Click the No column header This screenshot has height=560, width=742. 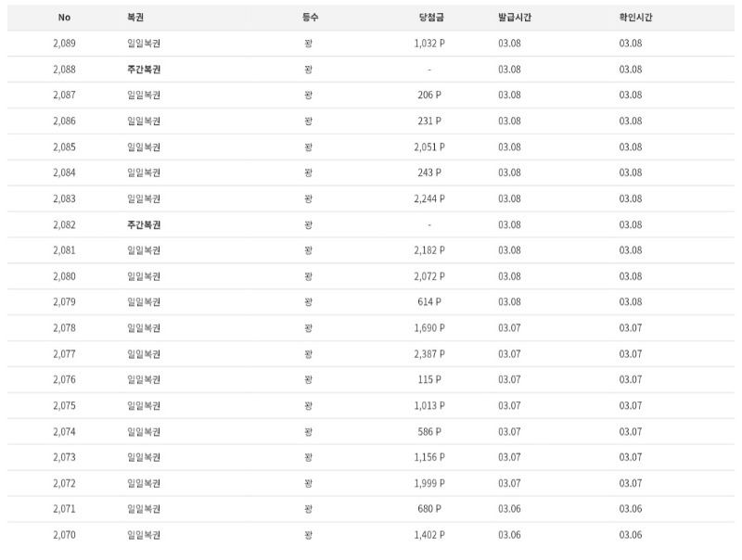[64, 18]
